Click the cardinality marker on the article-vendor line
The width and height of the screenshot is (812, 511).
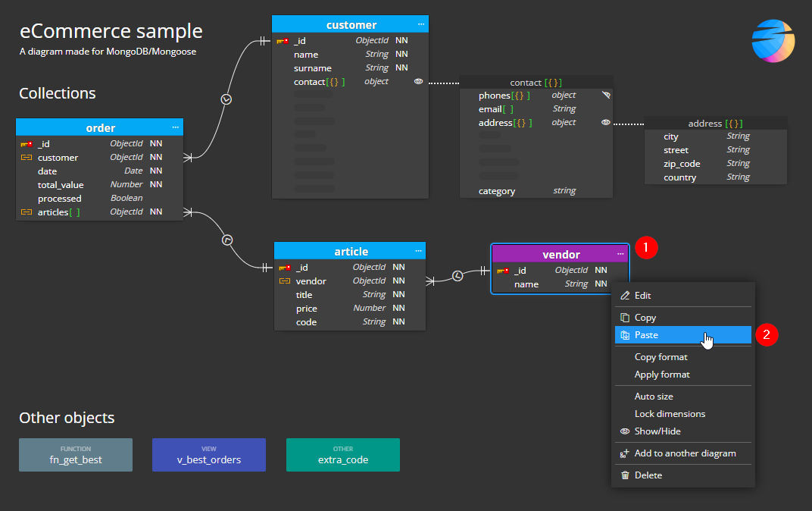tap(458, 276)
